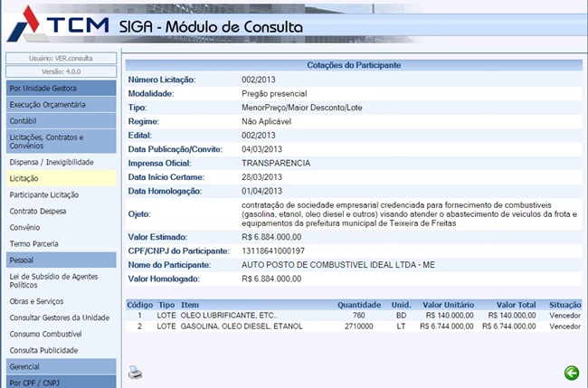Open Consulta Publicidade link

coord(43,350)
